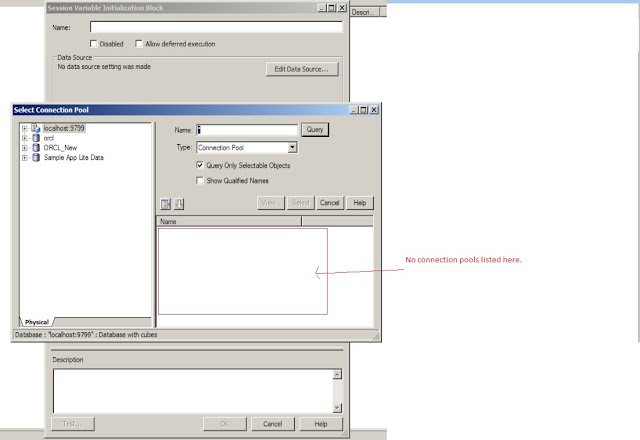Expand the Sample App Lite Data node
Viewport: 640px width, 440px height.
click(24, 158)
